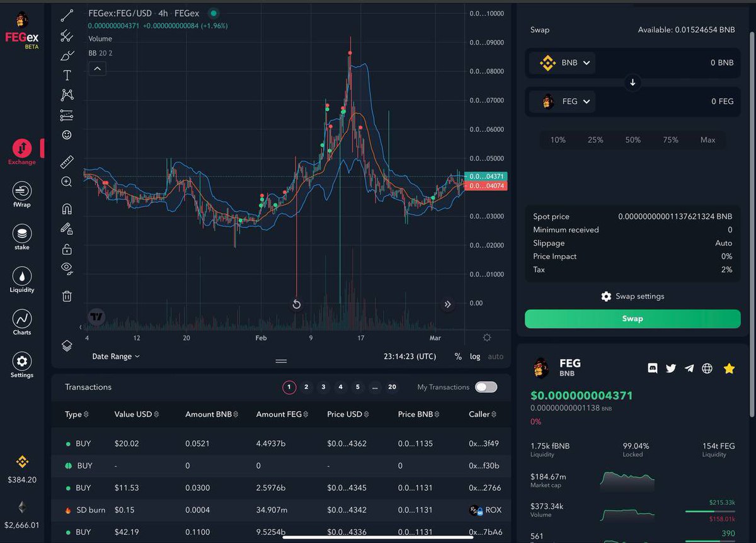Image resolution: width=756 pixels, height=543 pixels.
Task: Toggle FEG favorite star
Action: click(x=729, y=369)
